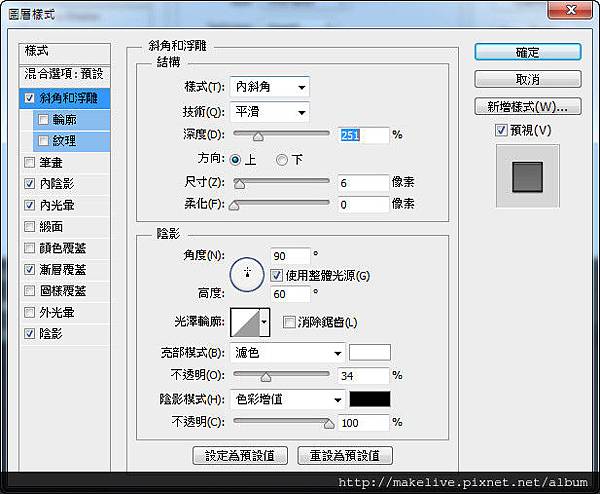This screenshot has height=494, width=600.
Task: Open the white highlight color swatch
Action: point(370,352)
